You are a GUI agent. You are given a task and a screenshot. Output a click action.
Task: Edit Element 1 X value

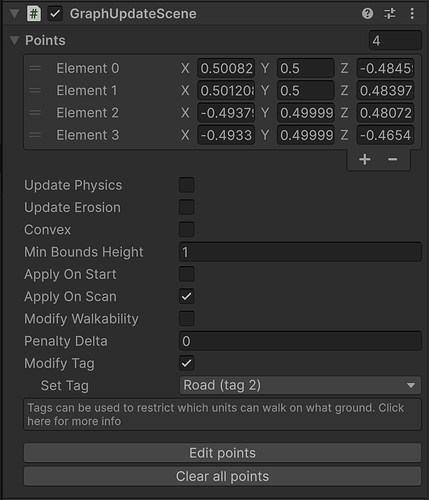point(226,91)
